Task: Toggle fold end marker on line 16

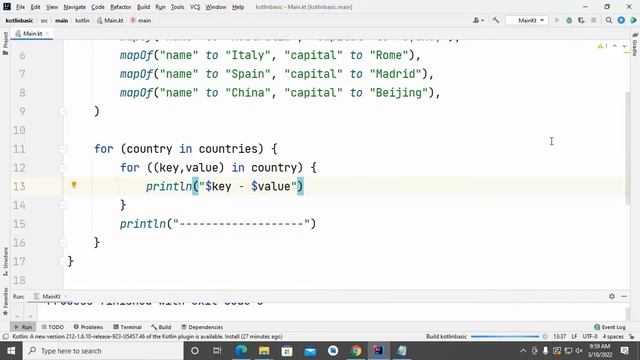Action: [x=63, y=243]
